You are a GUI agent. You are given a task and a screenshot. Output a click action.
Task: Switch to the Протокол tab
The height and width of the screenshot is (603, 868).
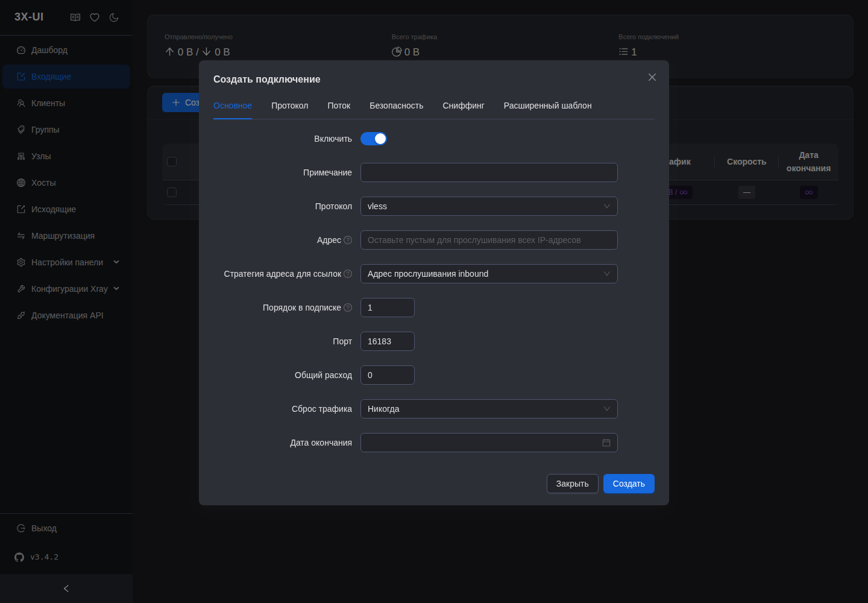coord(290,106)
